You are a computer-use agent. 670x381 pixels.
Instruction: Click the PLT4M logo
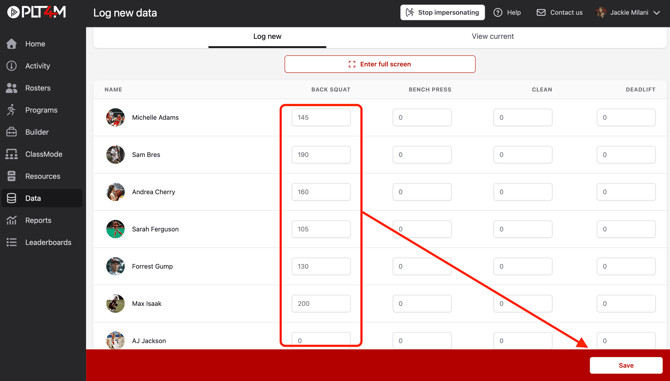[36, 12]
